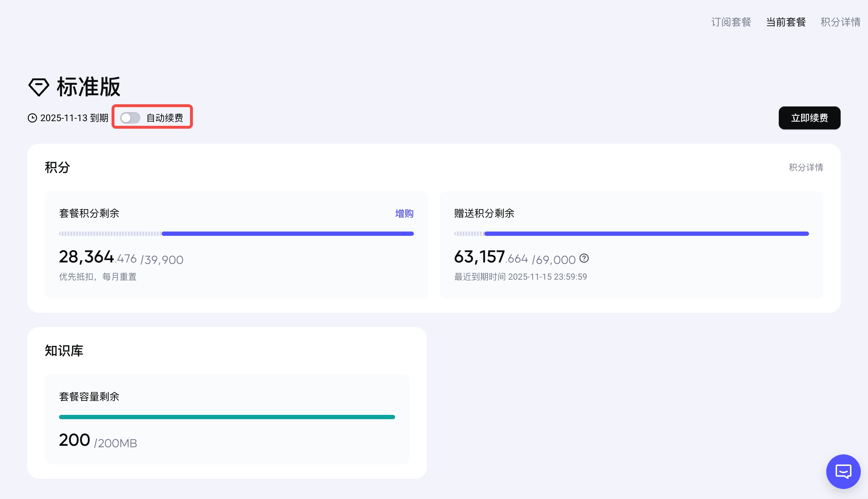Select the 当前套餐 tab
Viewport: 868px width, 499px height.
coord(786,22)
